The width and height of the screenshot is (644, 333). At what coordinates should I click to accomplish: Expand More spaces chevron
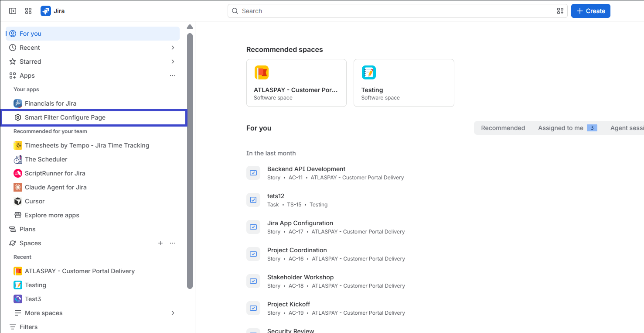click(x=173, y=313)
